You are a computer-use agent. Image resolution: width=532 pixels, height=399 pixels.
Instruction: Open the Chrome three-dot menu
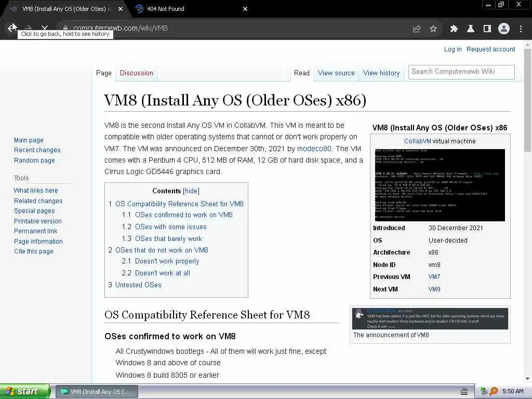coord(521,29)
